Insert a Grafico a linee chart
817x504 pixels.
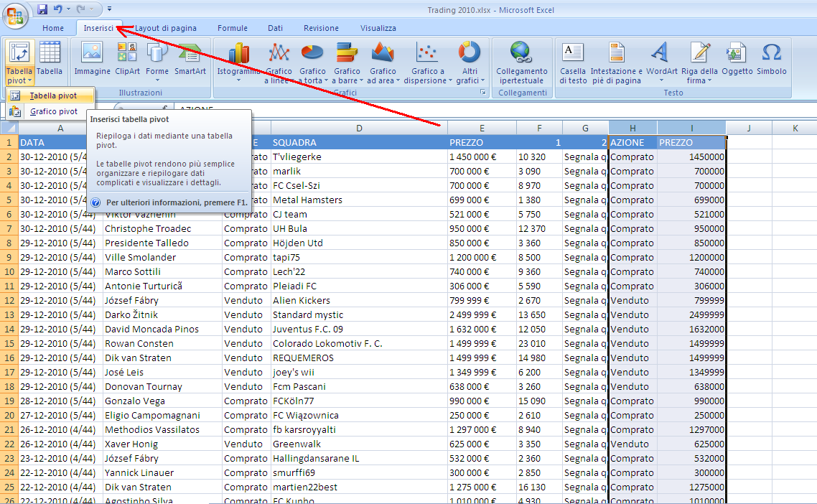point(279,62)
